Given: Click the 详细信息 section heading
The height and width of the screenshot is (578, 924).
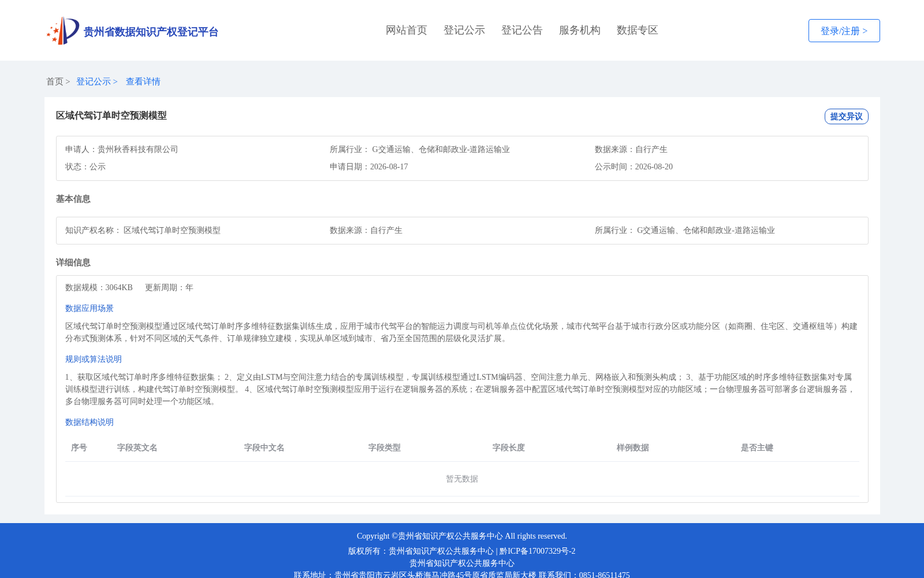Looking at the screenshot, I should pyautogui.click(x=73, y=262).
